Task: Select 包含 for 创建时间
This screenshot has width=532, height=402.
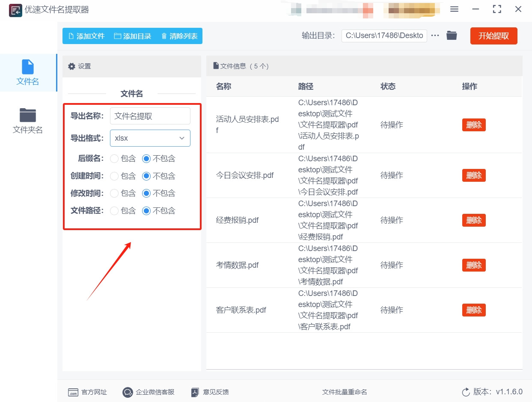Action: 123,176
